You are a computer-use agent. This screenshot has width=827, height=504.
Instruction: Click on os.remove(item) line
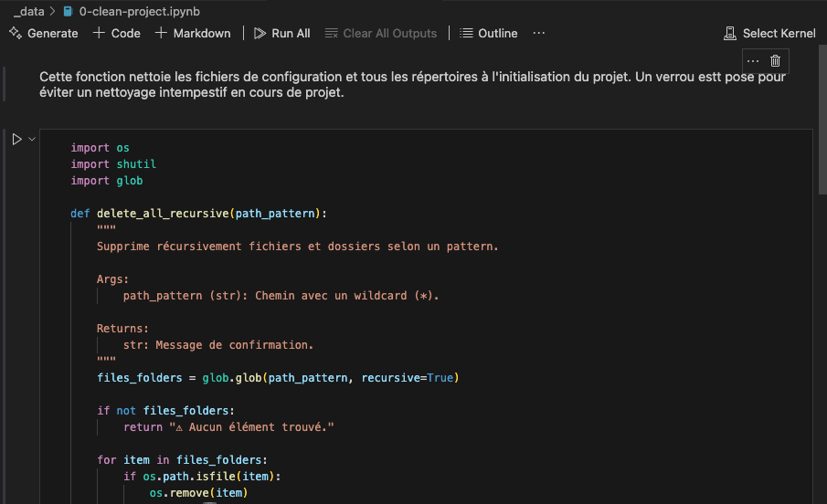[x=198, y=493]
